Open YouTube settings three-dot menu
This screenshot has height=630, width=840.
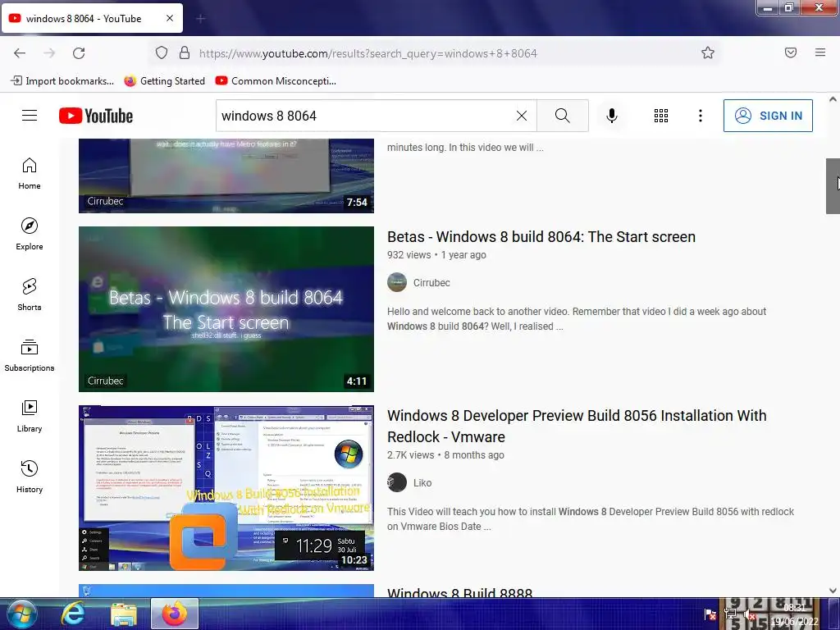(700, 116)
